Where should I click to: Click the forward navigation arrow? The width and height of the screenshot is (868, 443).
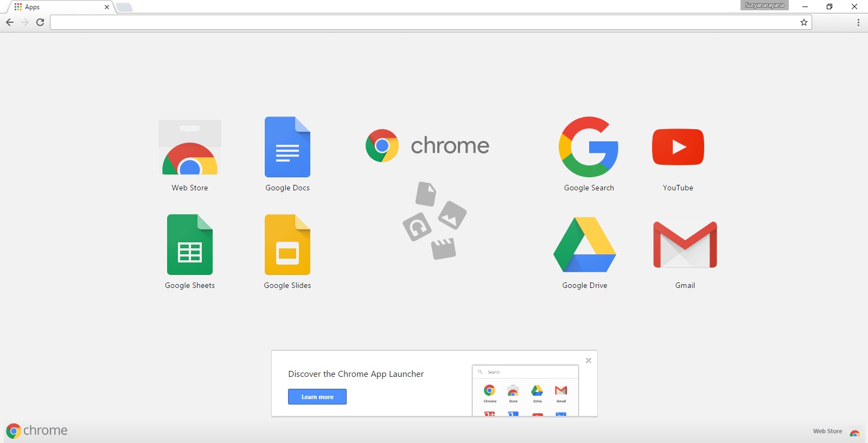coord(25,22)
